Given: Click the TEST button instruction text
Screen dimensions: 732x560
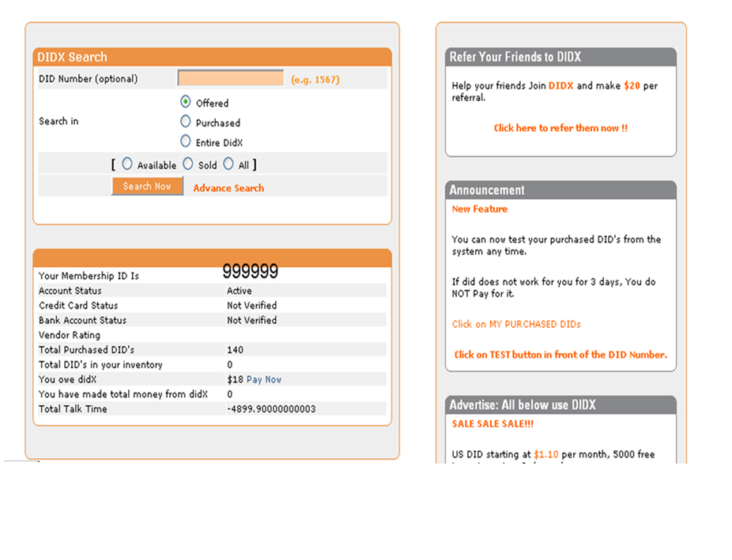Looking at the screenshot, I should coord(560,355).
